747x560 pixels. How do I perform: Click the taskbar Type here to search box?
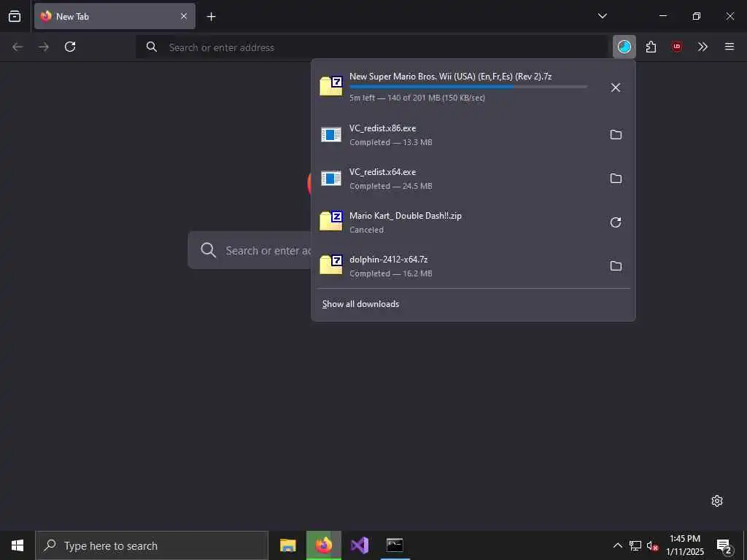pos(152,545)
